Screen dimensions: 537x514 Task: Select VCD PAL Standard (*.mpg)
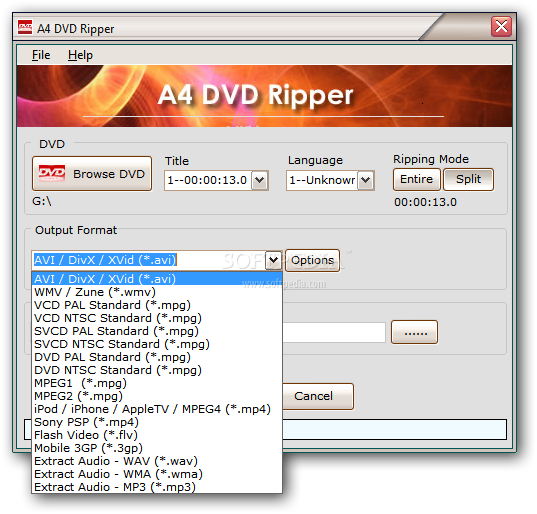click(157, 305)
